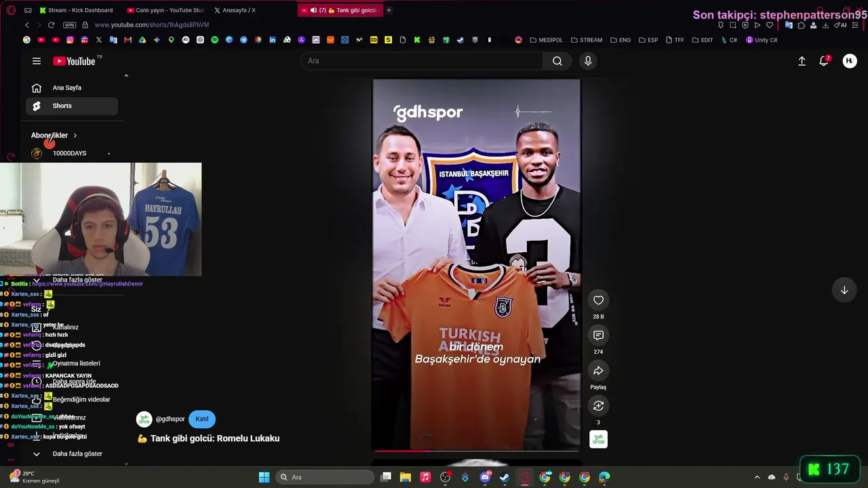Open the Windows Start menu
868x488 pixels.
pyautogui.click(x=264, y=477)
